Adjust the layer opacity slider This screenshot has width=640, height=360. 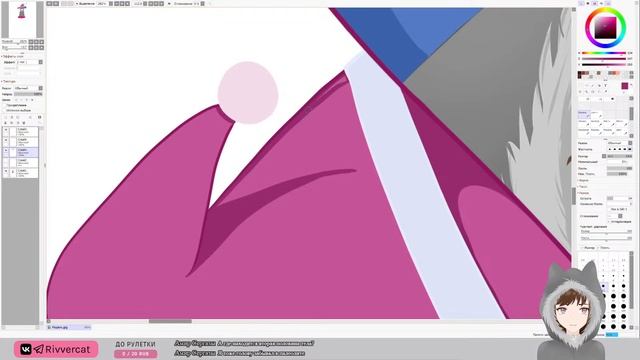coord(28,94)
